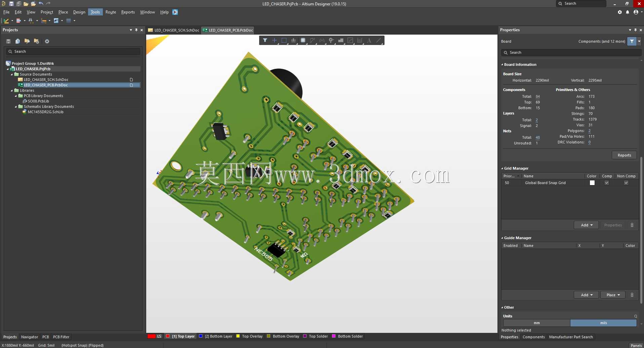Click the DRC Violations count link
644x348 pixels.
coord(590,142)
